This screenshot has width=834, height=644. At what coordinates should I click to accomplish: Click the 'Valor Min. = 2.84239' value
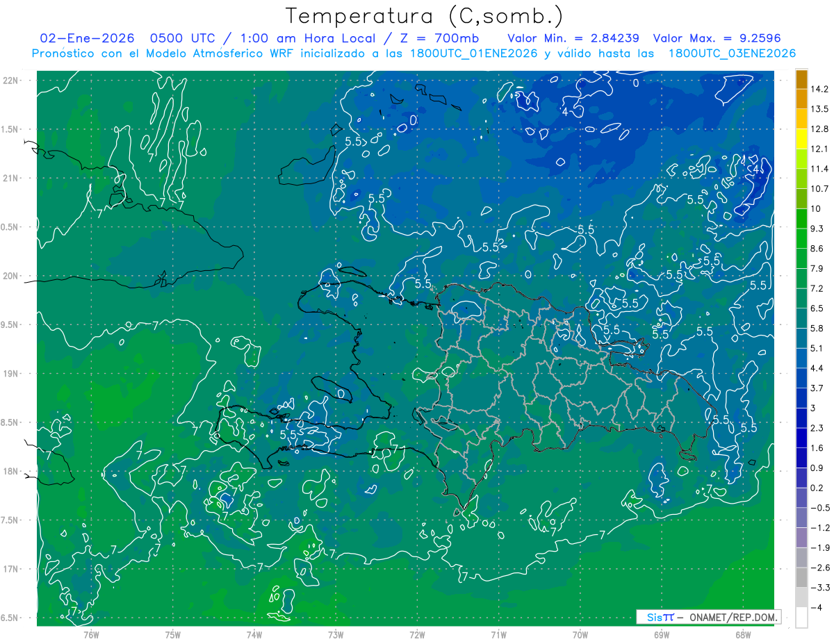point(573,38)
